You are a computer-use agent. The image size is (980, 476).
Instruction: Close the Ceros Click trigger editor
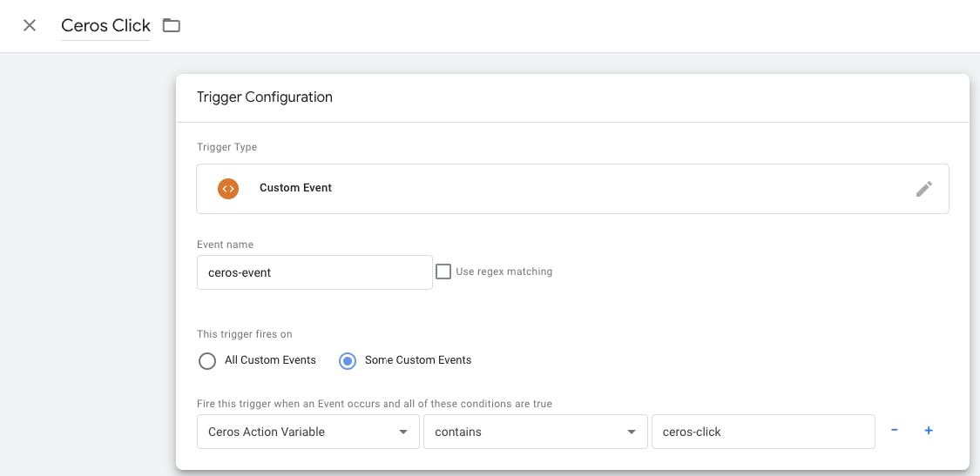[x=30, y=25]
